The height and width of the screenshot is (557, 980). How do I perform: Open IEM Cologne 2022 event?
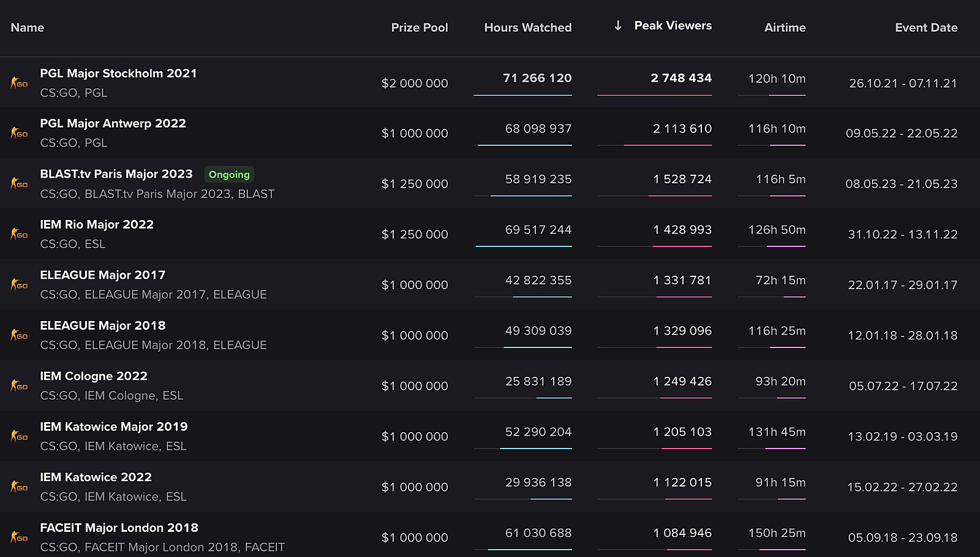94,376
